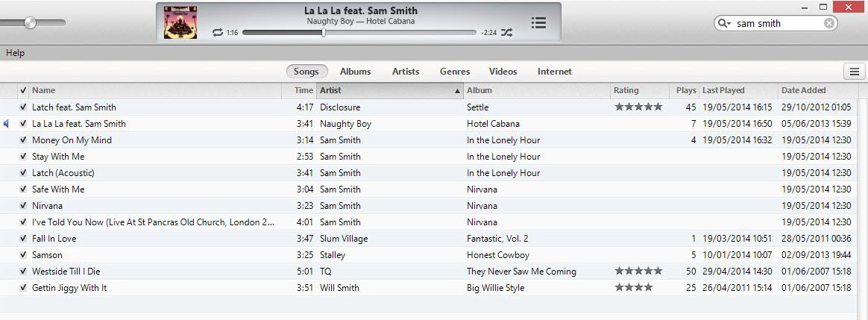
Task: Click the album Settle cell
Action: tap(478, 107)
